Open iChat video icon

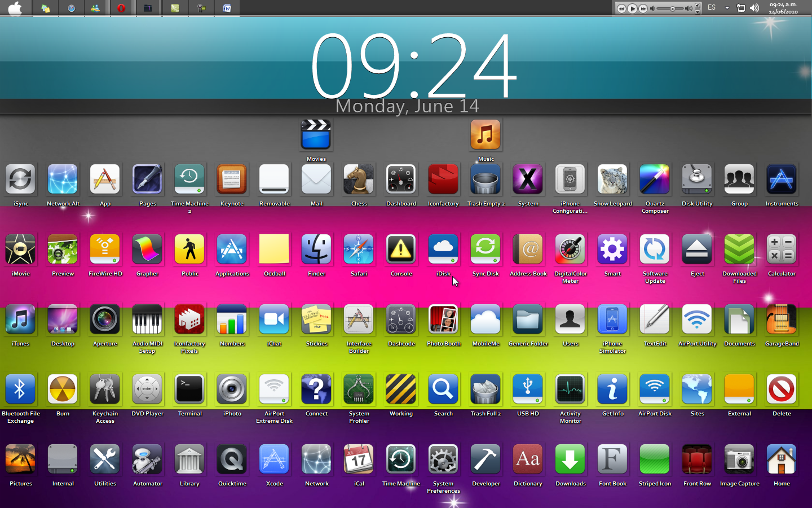pyautogui.click(x=274, y=319)
